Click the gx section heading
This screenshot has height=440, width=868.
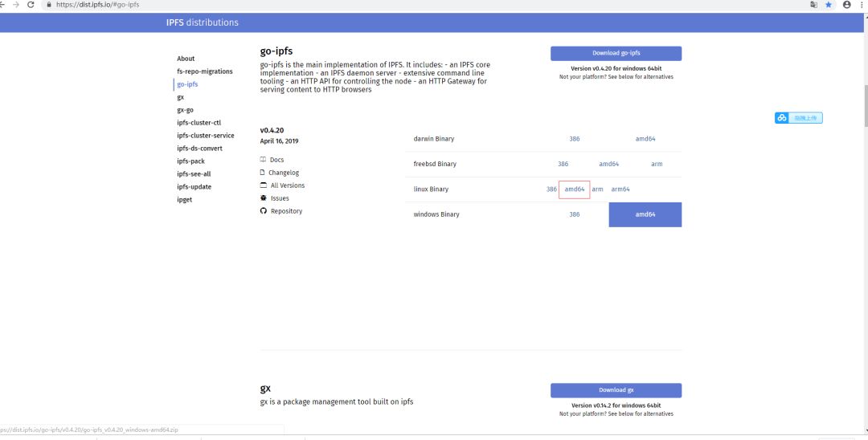[265, 389]
